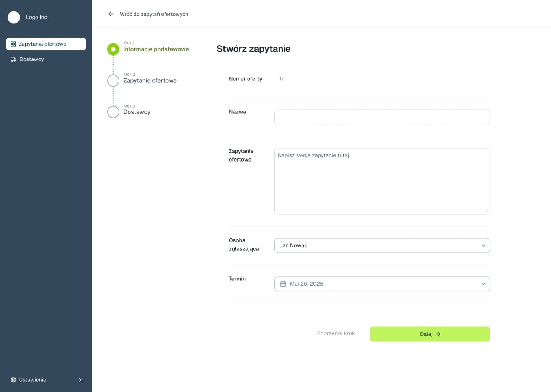Click into the Zapytanie ofertowe text area

(382, 181)
